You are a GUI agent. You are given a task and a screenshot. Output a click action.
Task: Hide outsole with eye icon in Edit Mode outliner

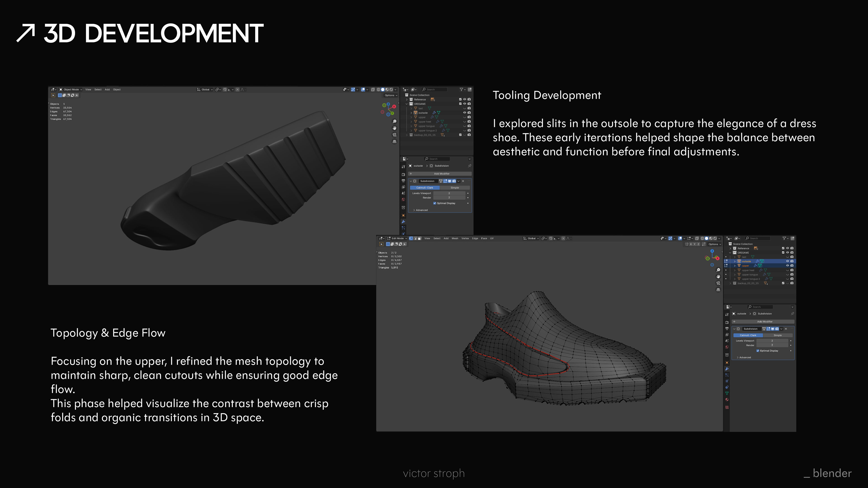click(x=788, y=261)
